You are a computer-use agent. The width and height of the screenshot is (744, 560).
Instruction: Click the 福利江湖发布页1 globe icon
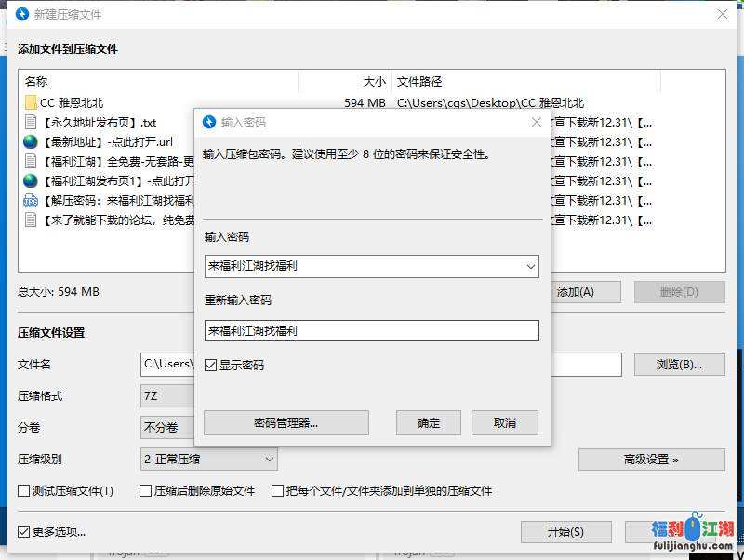tap(31, 180)
